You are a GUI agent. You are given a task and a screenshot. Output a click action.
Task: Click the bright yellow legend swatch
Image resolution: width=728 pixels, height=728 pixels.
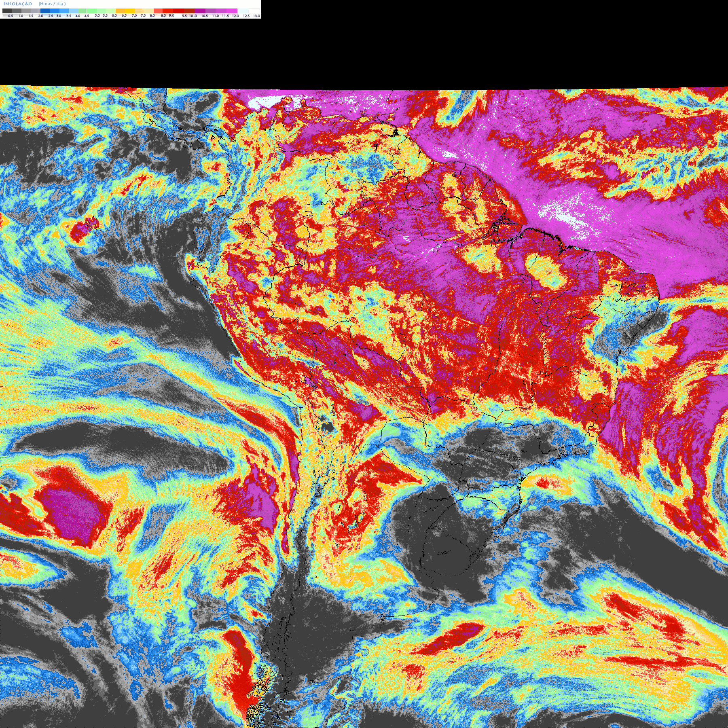[130, 11]
